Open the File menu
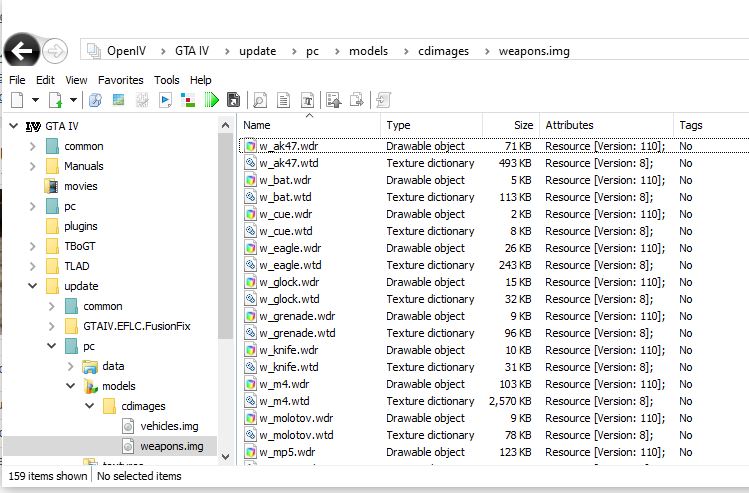 click(17, 80)
